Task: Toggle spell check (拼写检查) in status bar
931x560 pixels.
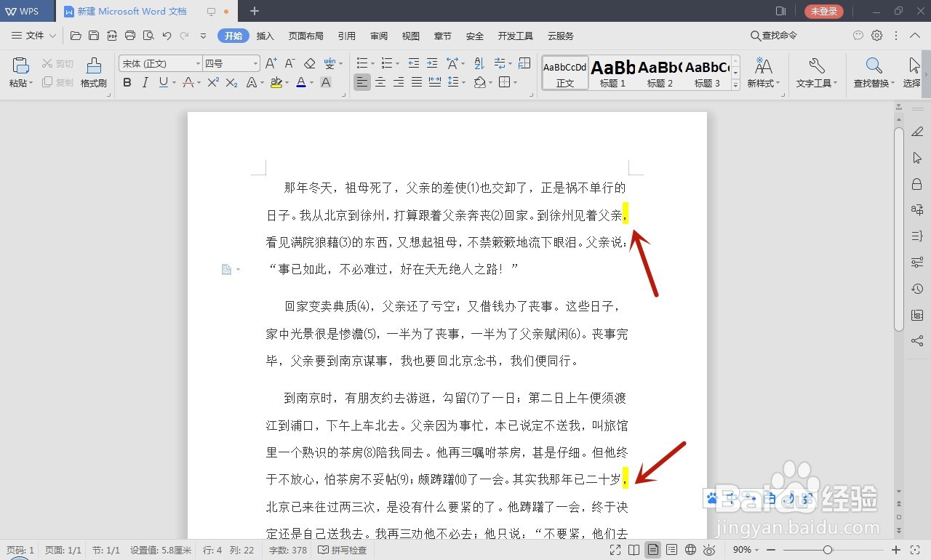Action: [343, 550]
